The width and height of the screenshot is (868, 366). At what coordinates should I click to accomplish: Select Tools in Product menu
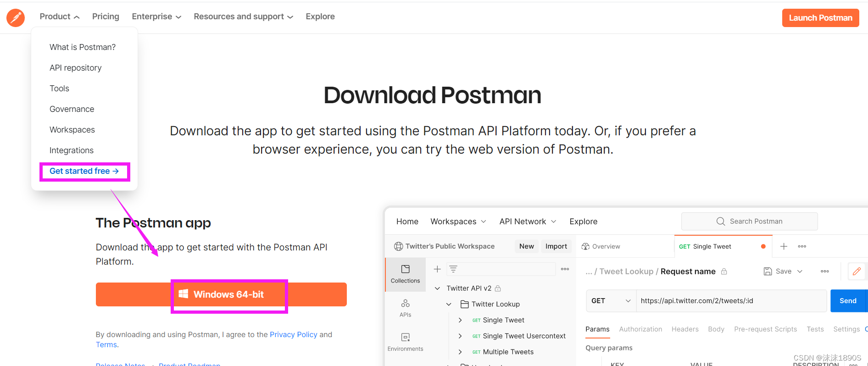(x=59, y=89)
